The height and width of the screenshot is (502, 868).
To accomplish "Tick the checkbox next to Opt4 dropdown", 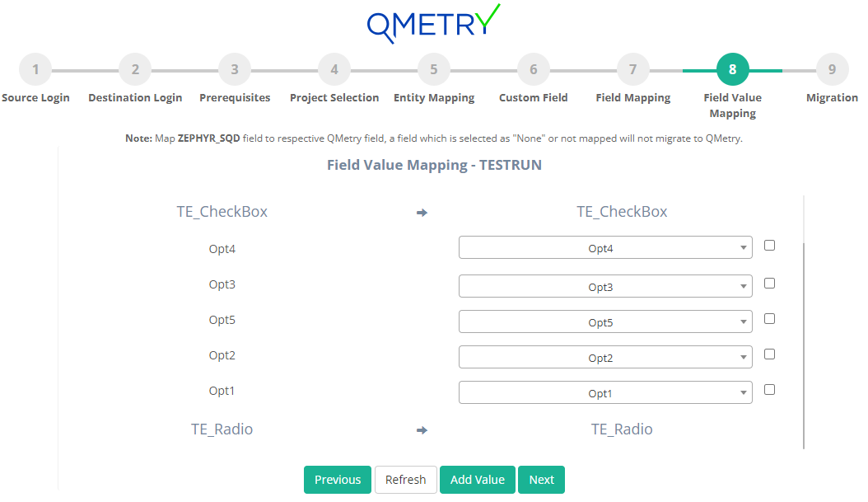I will coord(769,246).
